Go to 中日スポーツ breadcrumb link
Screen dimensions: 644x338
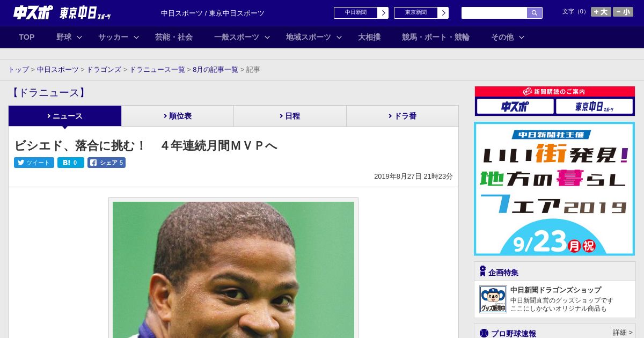coord(58,70)
